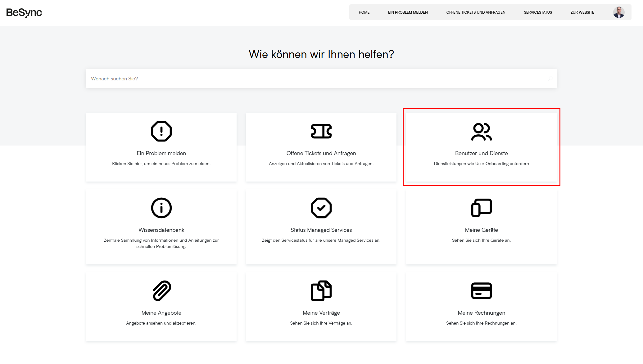Screen dimensions: 643x364
Task: Open SERVICESTATUS from the top navigation
Action: pyautogui.click(x=538, y=12)
